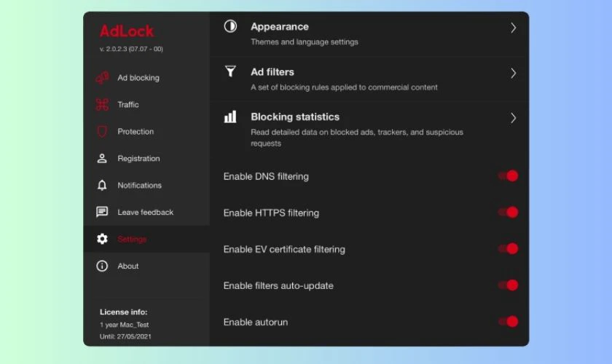Expand Appearance with its chevron arrow
The height and width of the screenshot is (364, 612).
513,28
